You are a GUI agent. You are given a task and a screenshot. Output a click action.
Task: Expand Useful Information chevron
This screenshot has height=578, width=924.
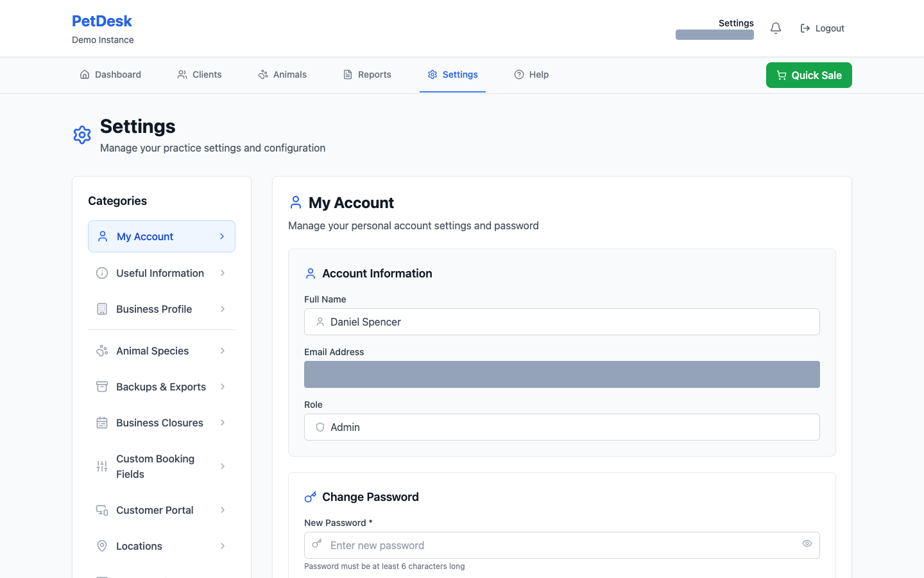pyautogui.click(x=223, y=273)
